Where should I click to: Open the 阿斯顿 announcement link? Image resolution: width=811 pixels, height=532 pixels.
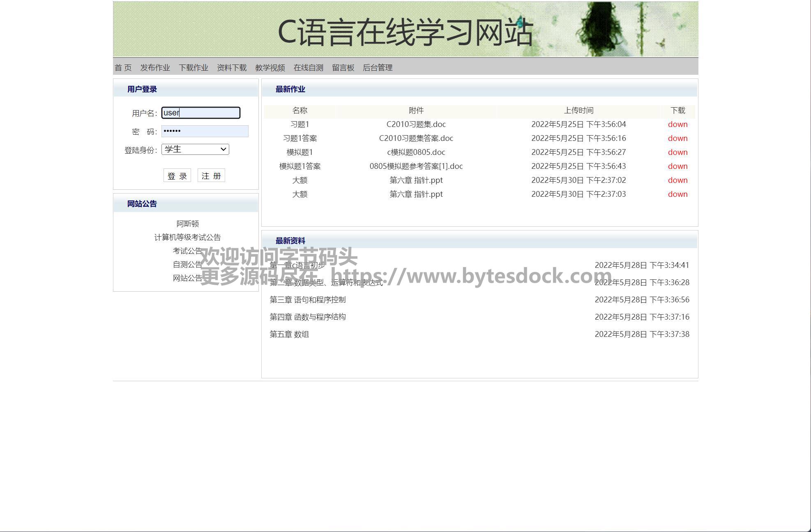(187, 224)
